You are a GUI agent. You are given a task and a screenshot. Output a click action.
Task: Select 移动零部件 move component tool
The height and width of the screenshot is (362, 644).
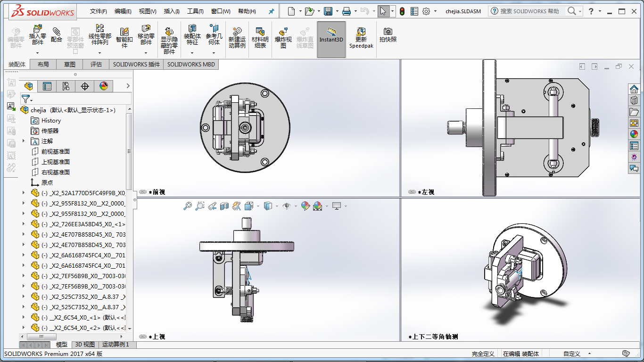tap(146, 35)
